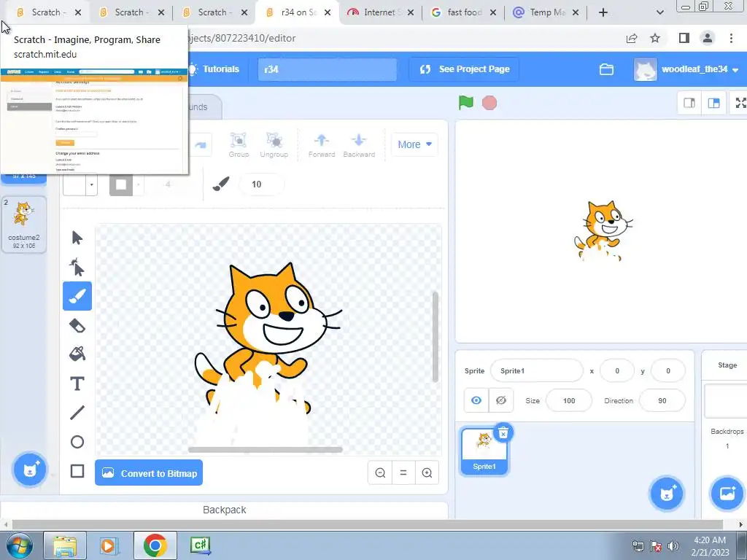Image resolution: width=747 pixels, height=560 pixels.
Task: Switch to large stage layout
Action: tap(713, 103)
